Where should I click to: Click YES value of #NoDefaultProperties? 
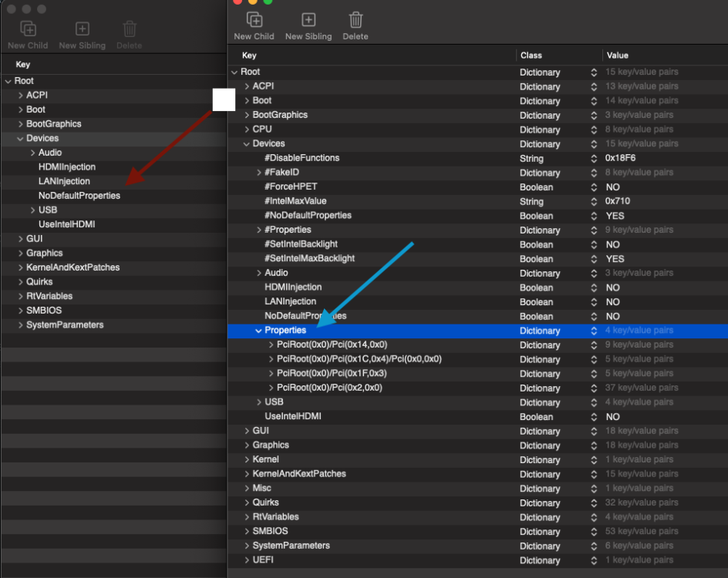tap(615, 216)
